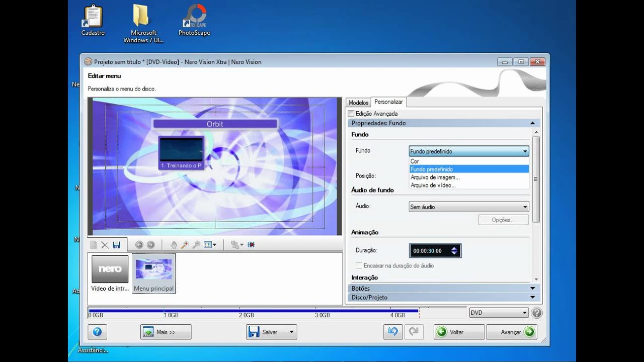
Task: Open the PhotoScape desktop shortcut
Action: [194, 20]
